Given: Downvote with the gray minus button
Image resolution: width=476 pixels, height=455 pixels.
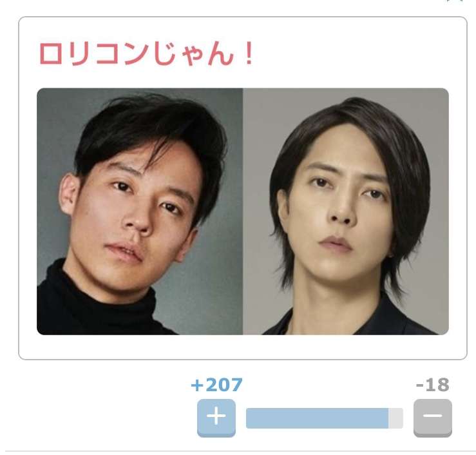Looking at the screenshot, I should (433, 418).
